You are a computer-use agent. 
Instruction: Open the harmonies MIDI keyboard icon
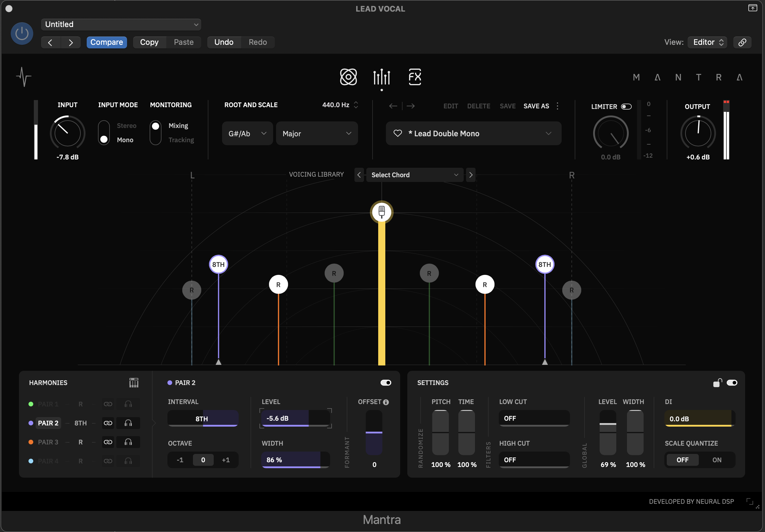tap(134, 382)
